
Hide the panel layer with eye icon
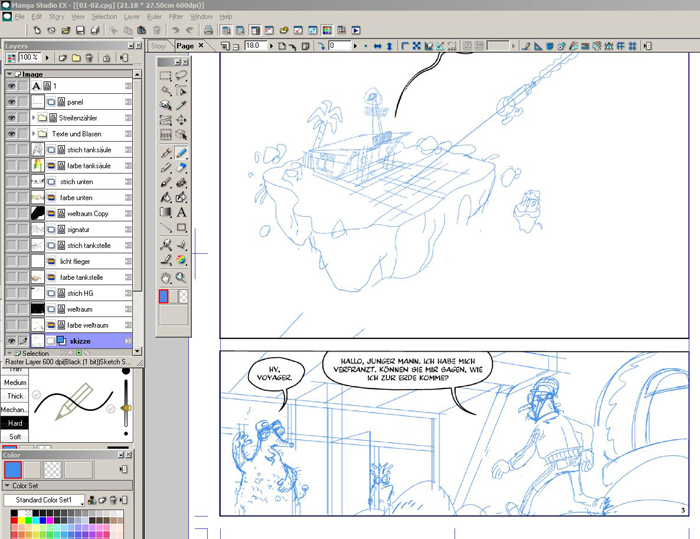pos(12,102)
